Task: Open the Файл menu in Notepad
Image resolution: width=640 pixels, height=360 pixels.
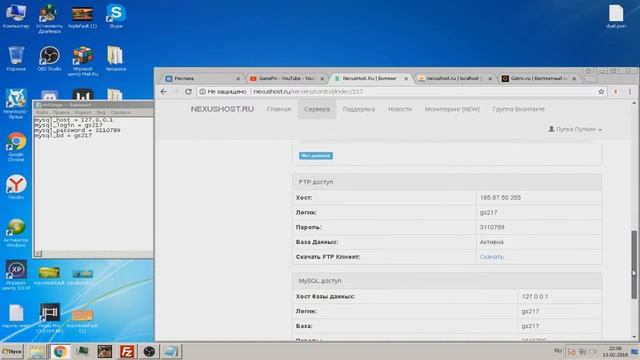Action: pos(42,112)
